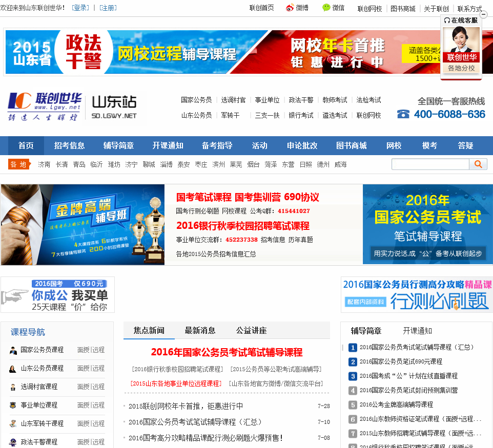The width and height of the screenshot is (493, 448).
Task: Open 2016年国家公务员考试笔试辅导课程 headline
Action: (227, 352)
